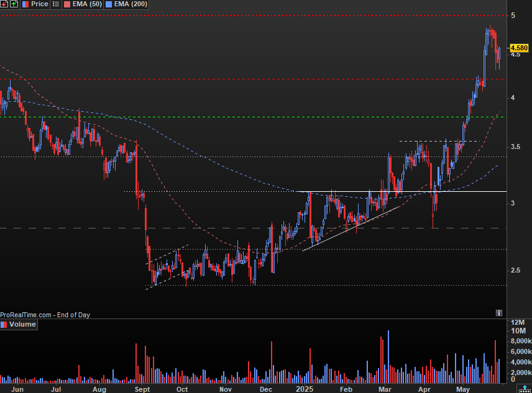Click the Apr label on time axis

424,389
